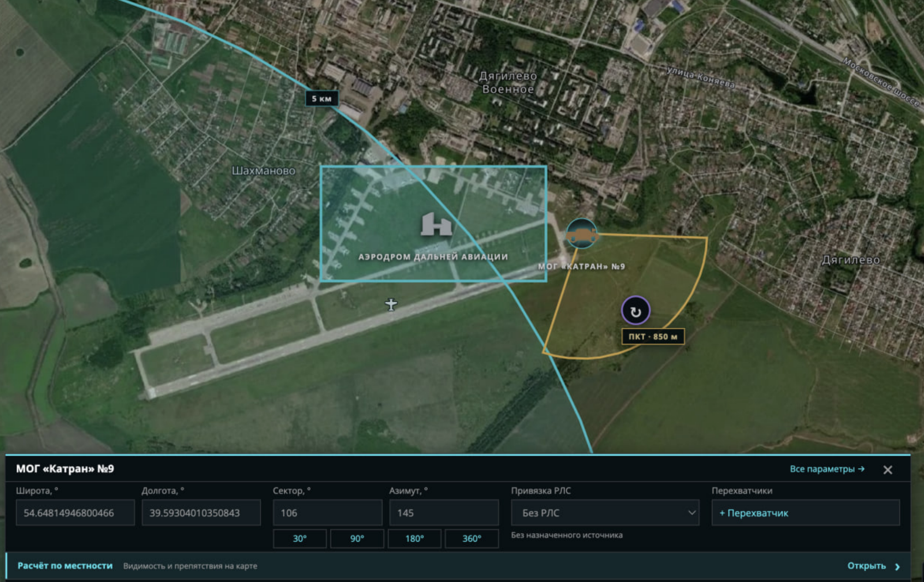Set sector to 30° preset

coord(300,539)
